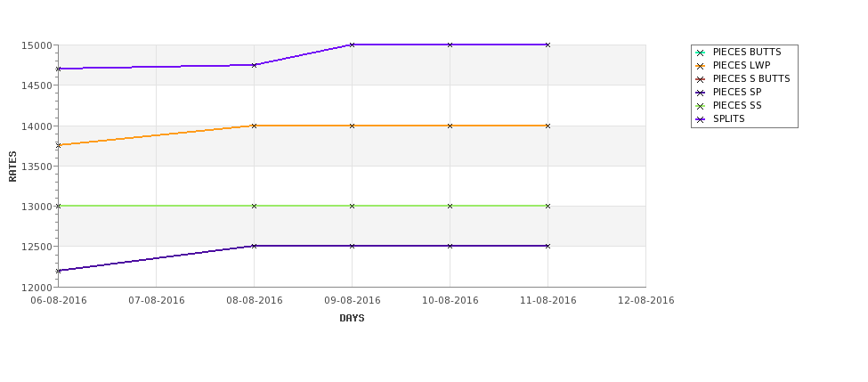868x382 pixels.
Task: Select the SPLITS legend label
Action: 728,119
